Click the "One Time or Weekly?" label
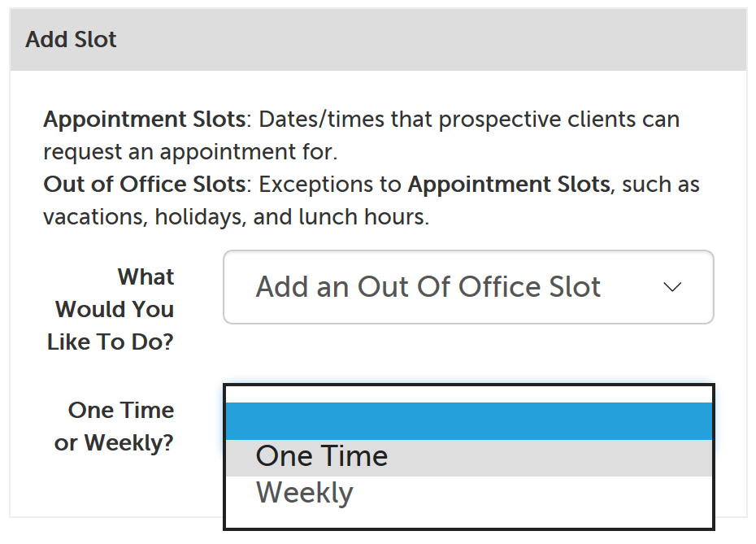Image resolution: width=756 pixels, height=544 pixels. [x=114, y=426]
